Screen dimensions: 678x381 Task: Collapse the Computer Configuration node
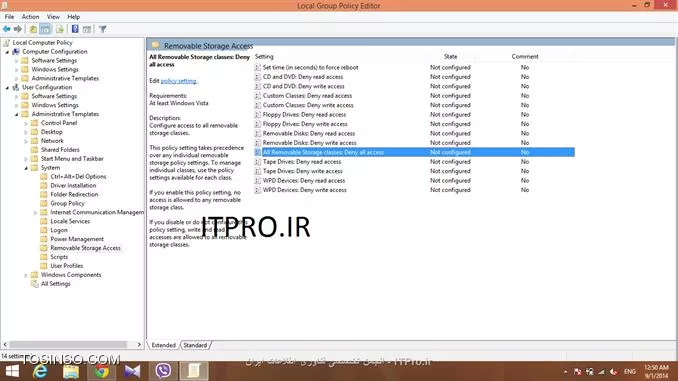click(7, 52)
